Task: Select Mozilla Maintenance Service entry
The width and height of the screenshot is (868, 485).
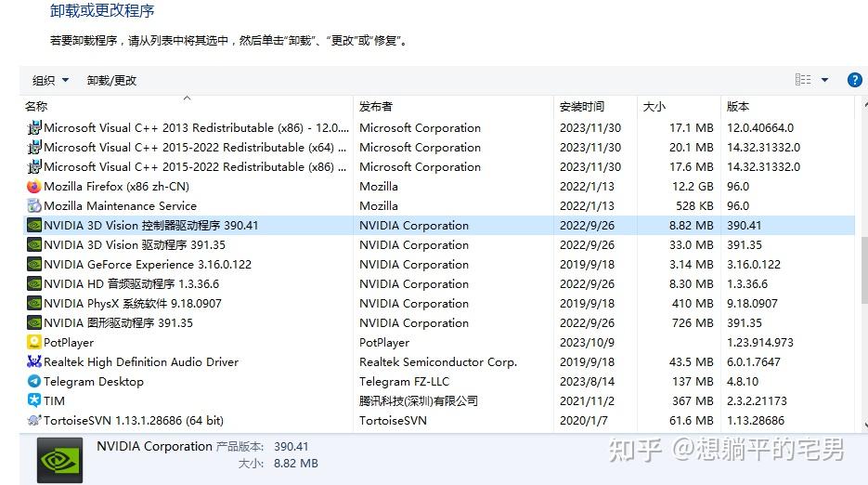Action: (120, 205)
